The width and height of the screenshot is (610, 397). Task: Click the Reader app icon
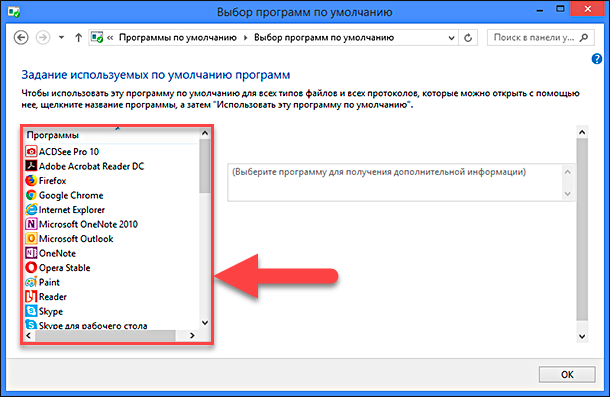pyautogui.click(x=31, y=297)
